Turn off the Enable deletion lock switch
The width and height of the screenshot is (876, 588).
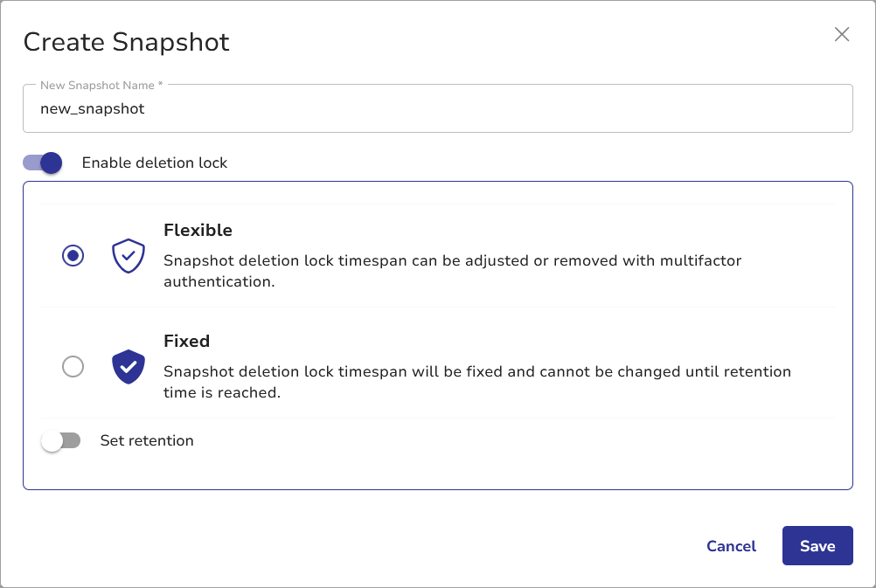pyautogui.click(x=43, y=163)
